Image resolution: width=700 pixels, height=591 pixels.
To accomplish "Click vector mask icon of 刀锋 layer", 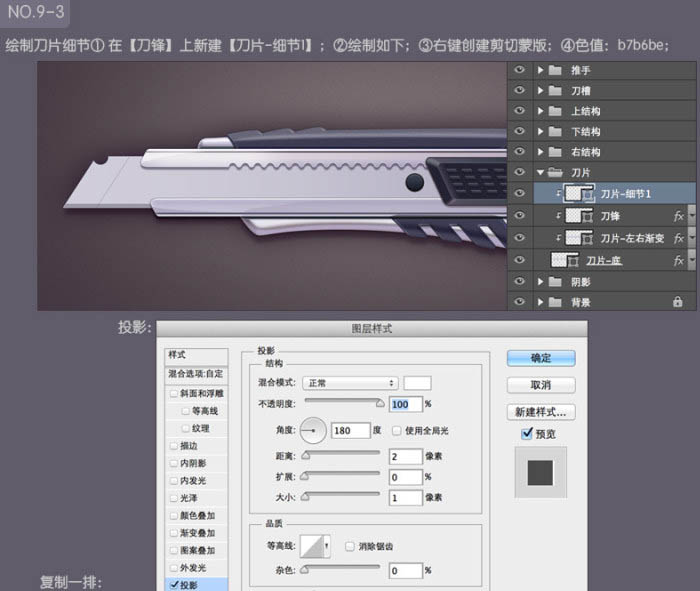I will point(588,216).
